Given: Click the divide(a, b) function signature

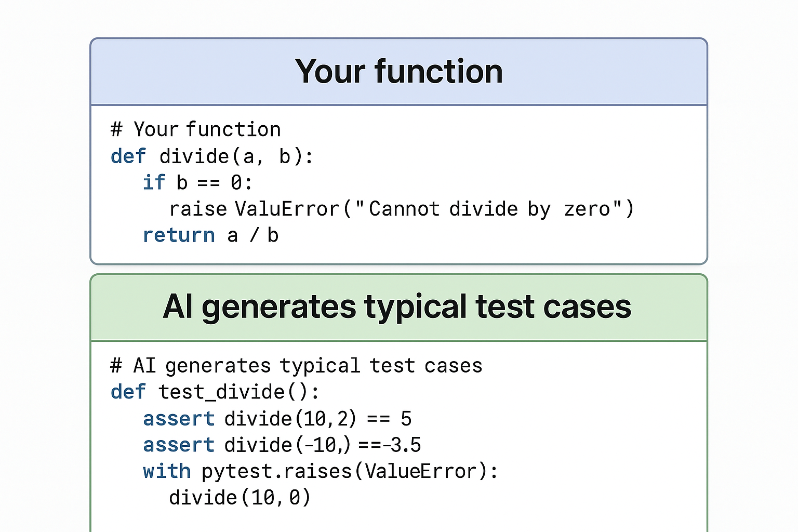Looking at the screenshot, I should click(x=236, y=156).
